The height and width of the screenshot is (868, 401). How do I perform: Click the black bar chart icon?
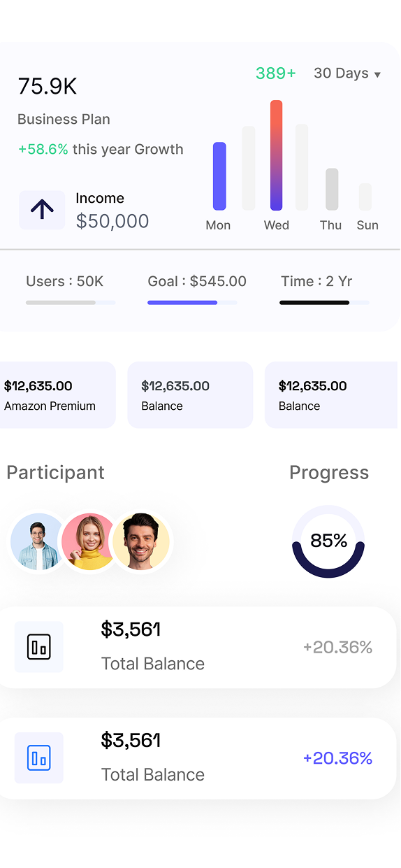pyautogui.click(x=39, y=647)
